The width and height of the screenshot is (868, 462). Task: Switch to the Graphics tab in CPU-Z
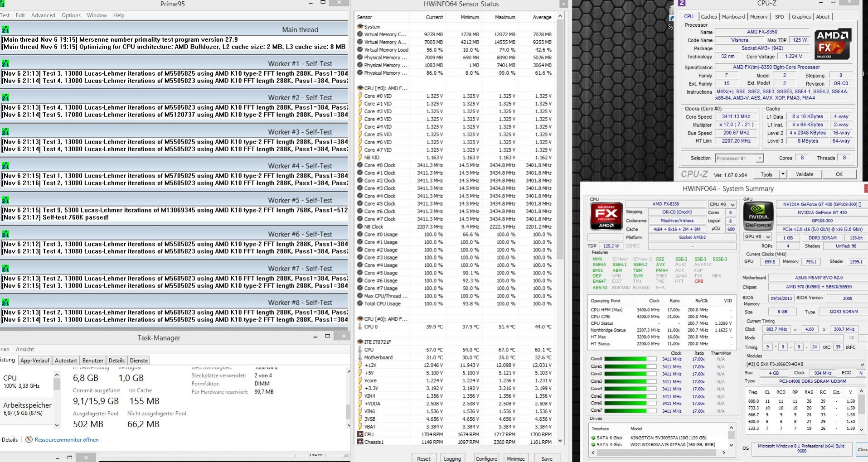801,17
